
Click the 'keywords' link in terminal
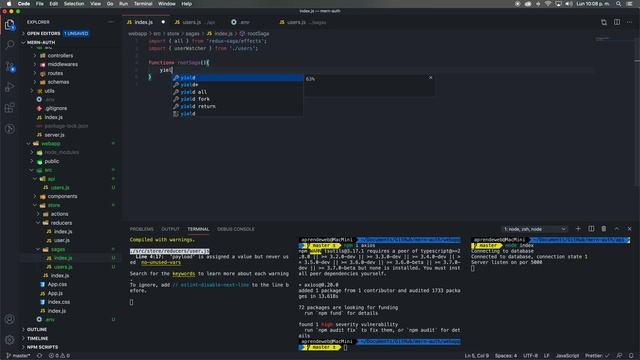(x=183, y=273)
